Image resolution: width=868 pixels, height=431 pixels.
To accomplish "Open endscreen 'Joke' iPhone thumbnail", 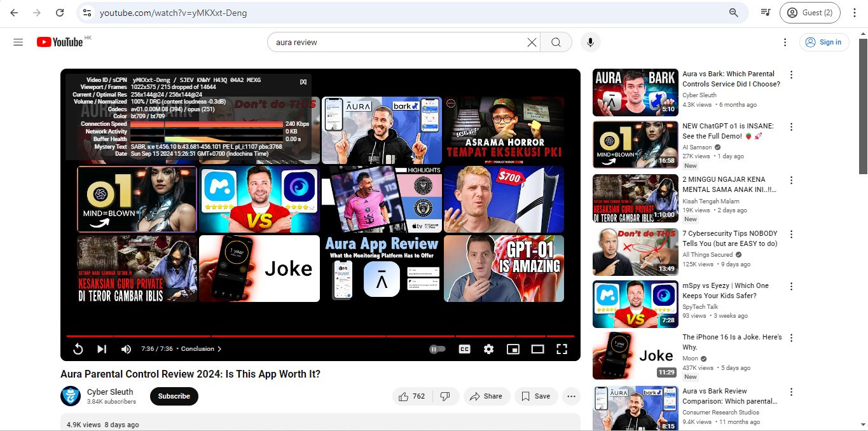I will 259,268.
